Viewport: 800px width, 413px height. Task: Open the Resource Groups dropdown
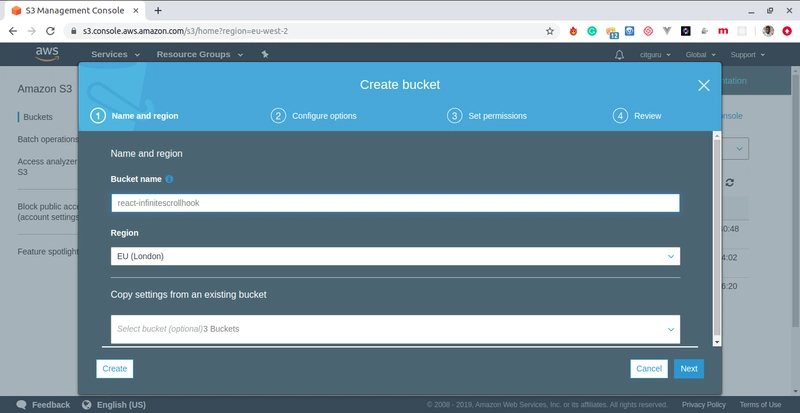(199, 54)
